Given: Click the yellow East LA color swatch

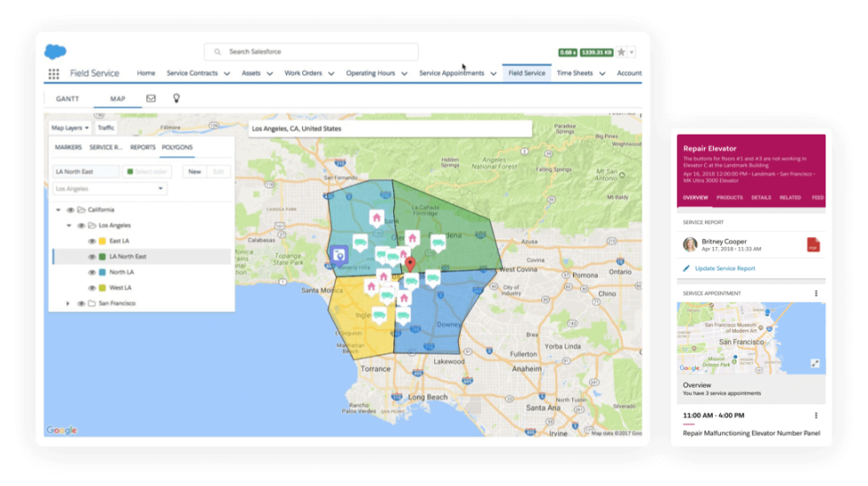Looking at the screenshot, I should (103, 241).
